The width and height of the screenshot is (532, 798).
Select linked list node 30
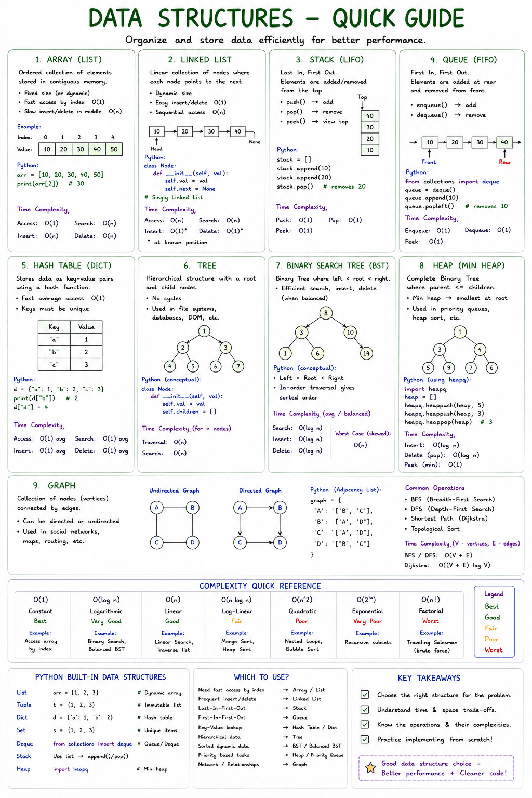(x=211, y=131)
